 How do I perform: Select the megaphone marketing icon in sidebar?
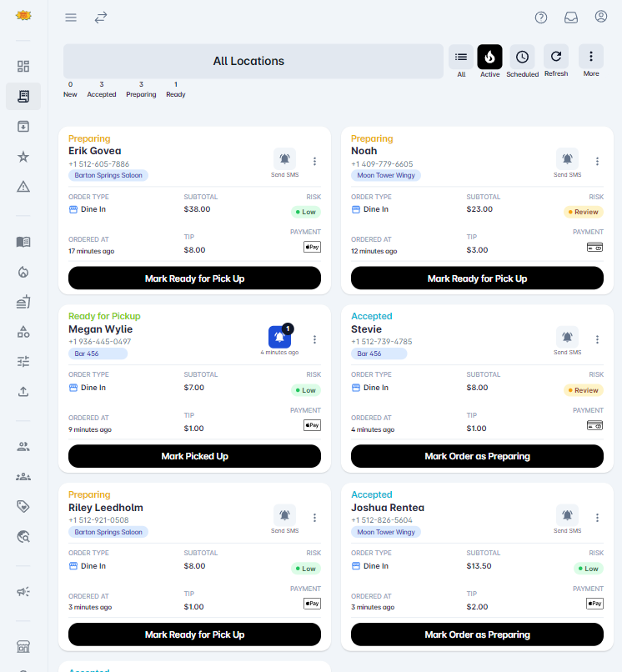coord(23,591)
